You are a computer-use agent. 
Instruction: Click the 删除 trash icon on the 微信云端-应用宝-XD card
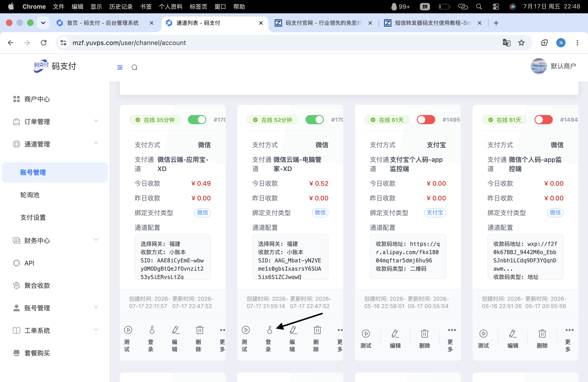[x=200, y=330]
